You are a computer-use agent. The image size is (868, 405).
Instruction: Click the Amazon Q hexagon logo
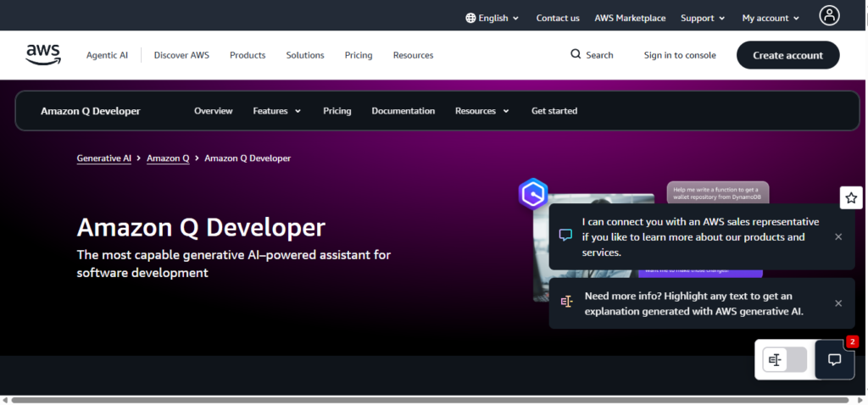tap(533, 194)
